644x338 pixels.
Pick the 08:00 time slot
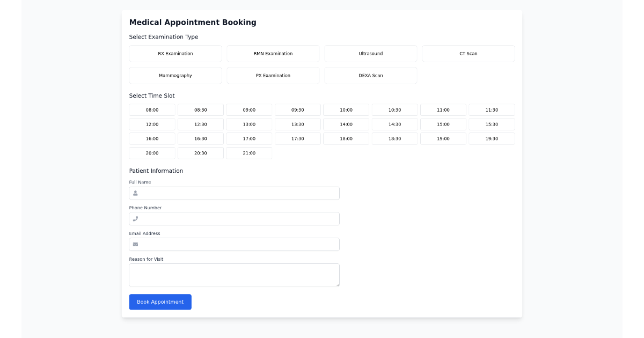[x=152, y=109]
